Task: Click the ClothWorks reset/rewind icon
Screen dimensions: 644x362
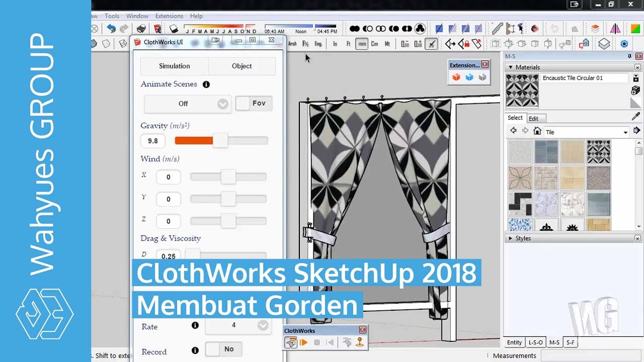Action: [330, 342]
